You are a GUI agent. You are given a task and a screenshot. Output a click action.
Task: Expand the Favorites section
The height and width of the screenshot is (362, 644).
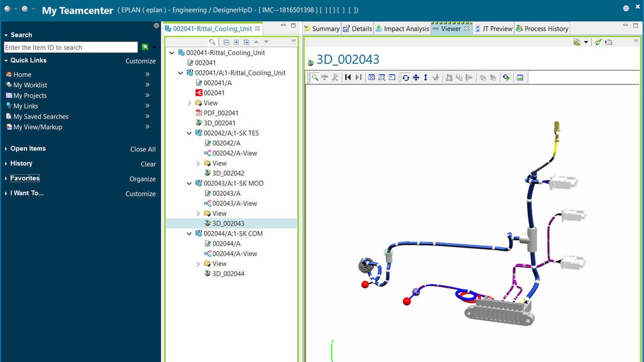tap(6, 178)
